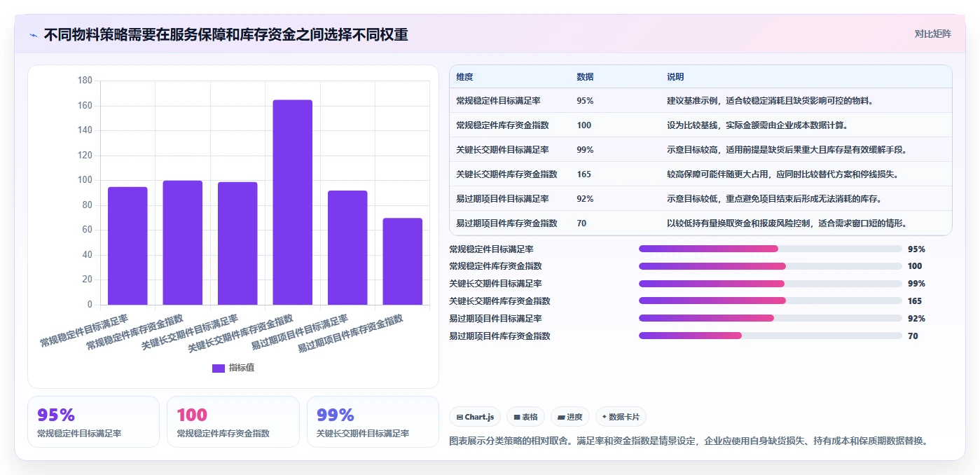
Task: Click table cell 常规稳定件目标满足率
Action: 498,101
